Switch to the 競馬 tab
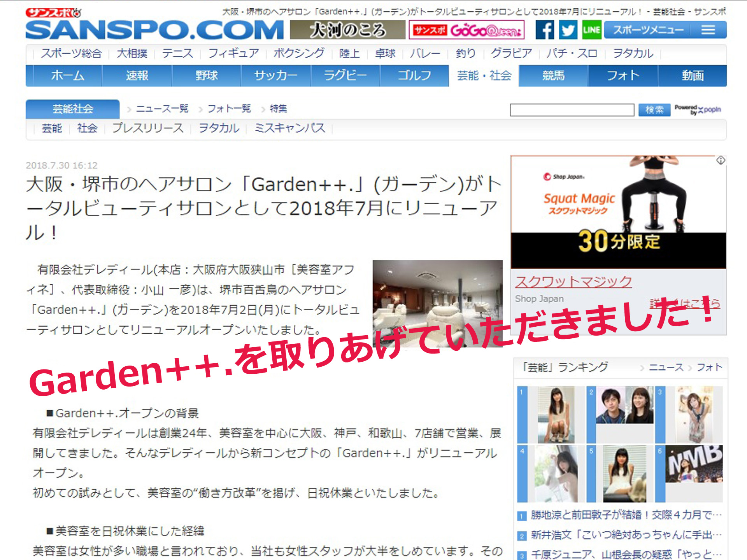The height and width of the screenshot is (560, 747). pos(553,75)
